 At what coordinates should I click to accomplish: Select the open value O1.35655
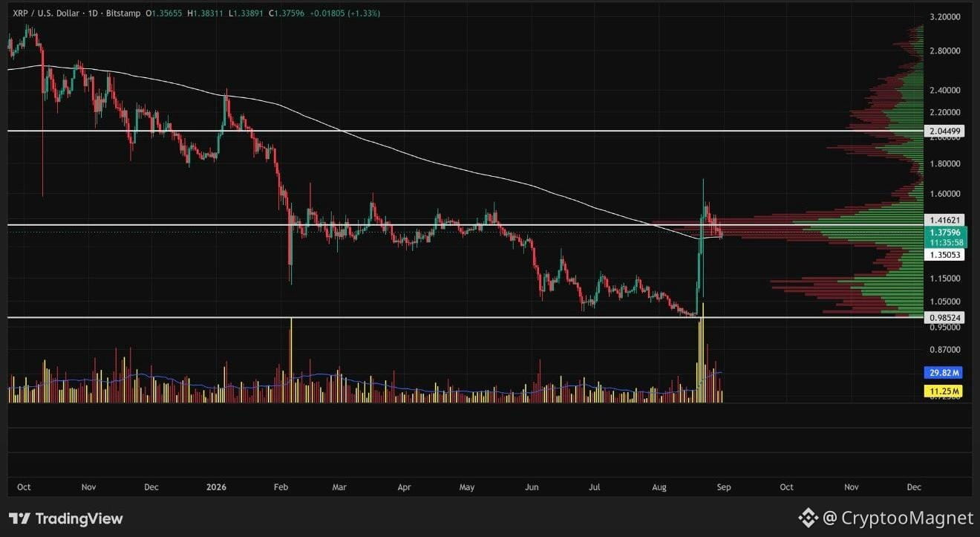click(165, 13)
